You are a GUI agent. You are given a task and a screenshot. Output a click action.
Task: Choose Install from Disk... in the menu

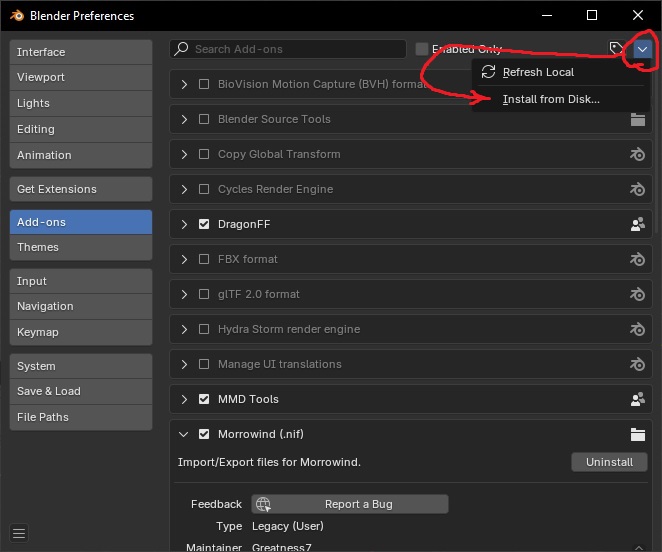(551, 99)
